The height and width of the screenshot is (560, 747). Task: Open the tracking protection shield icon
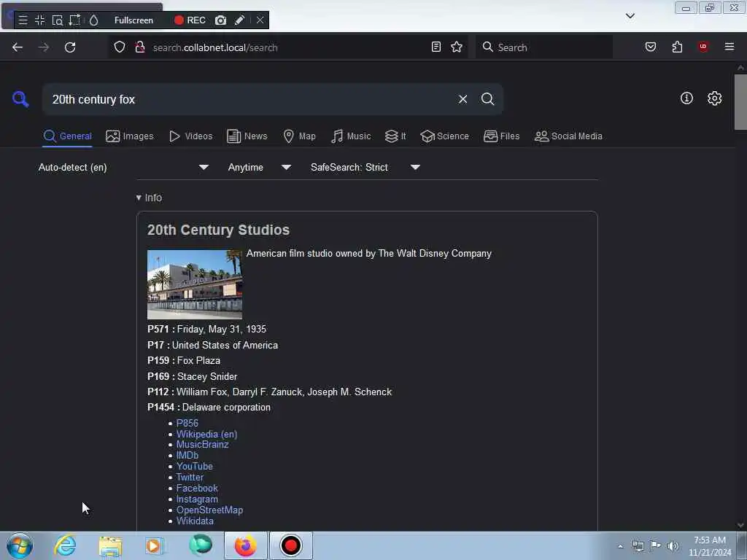120,47
